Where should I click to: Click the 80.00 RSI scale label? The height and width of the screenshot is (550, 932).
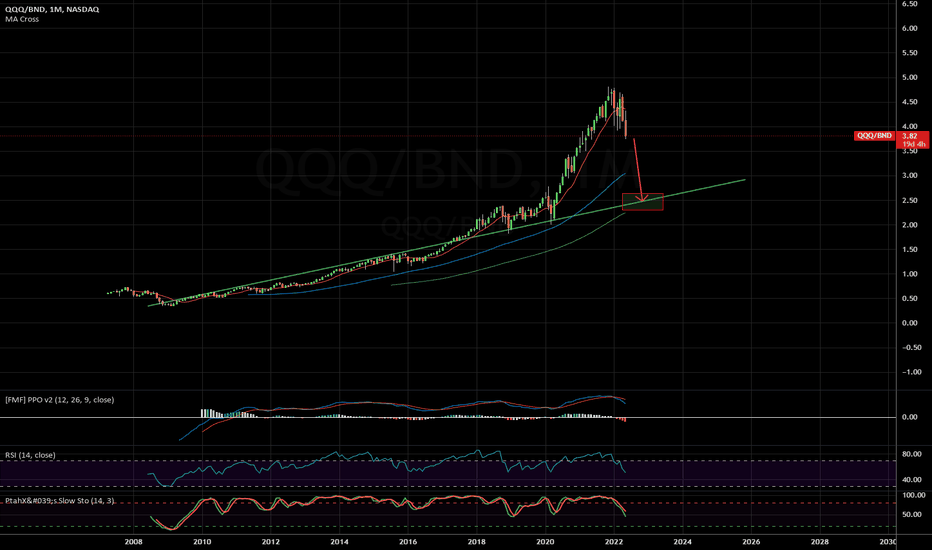[x=911, y=454]
